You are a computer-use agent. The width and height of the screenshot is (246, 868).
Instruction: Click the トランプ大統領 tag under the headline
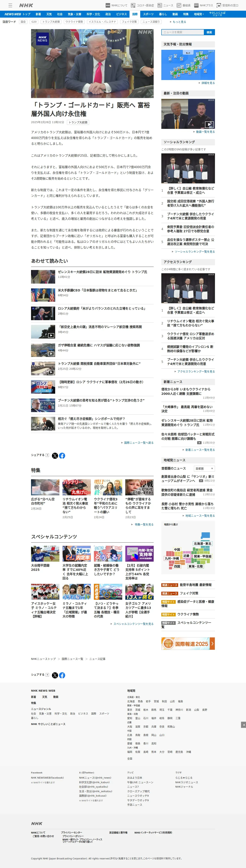tap(78, 122)
